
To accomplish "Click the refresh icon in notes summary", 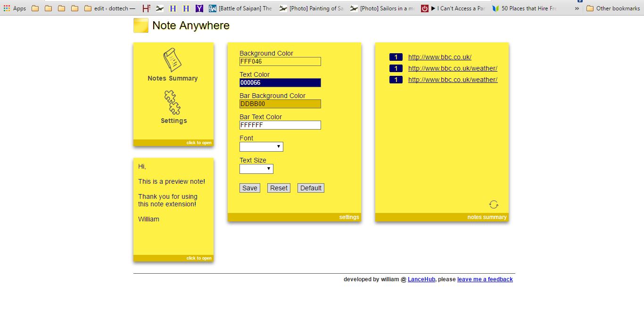I will pyautogui.click(x=494, y=204).
